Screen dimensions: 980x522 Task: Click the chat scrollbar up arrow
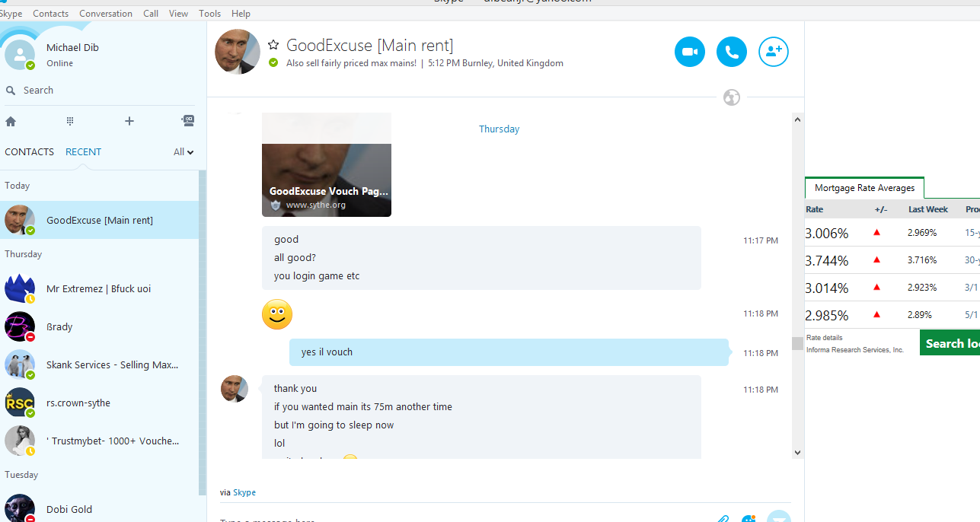(797, 119)
